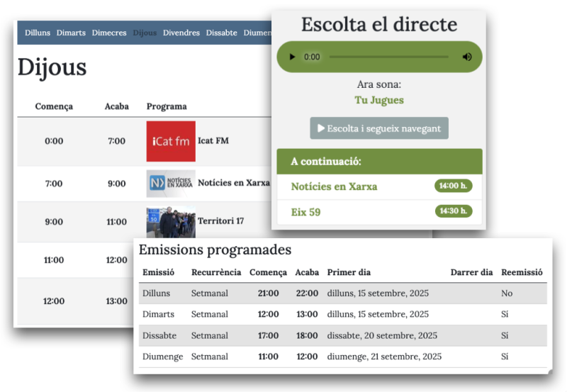Image resolution: width=567 pixels, height=392 pixels.
Task: Select the Dijous day tab
Action: [145, 33]
